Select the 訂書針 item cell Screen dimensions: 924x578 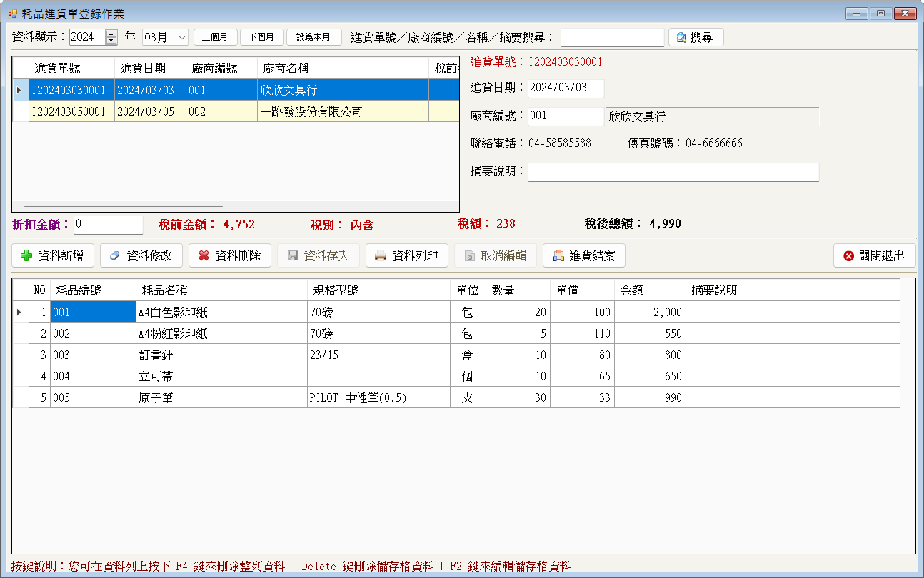[221, 355]
